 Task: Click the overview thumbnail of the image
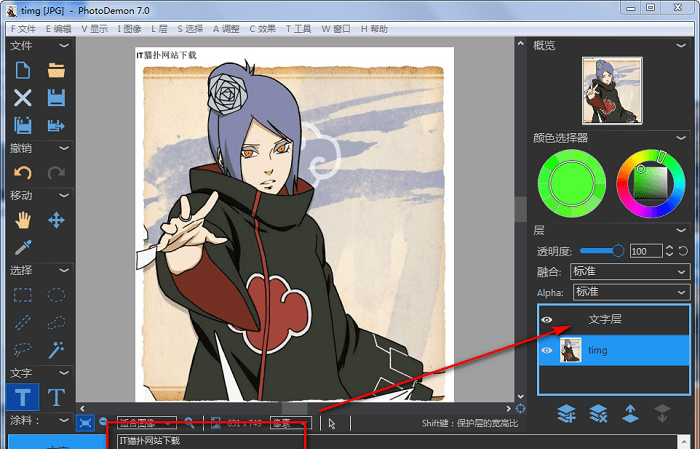(612, 91)
